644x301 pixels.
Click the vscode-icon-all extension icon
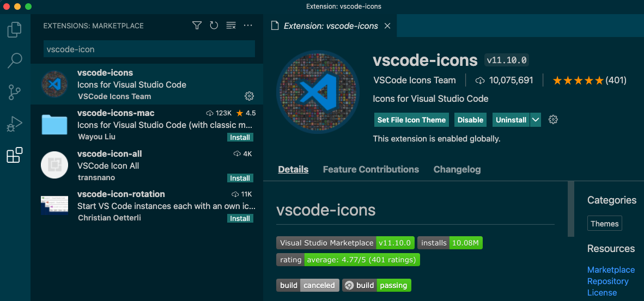tap(54, 165)
